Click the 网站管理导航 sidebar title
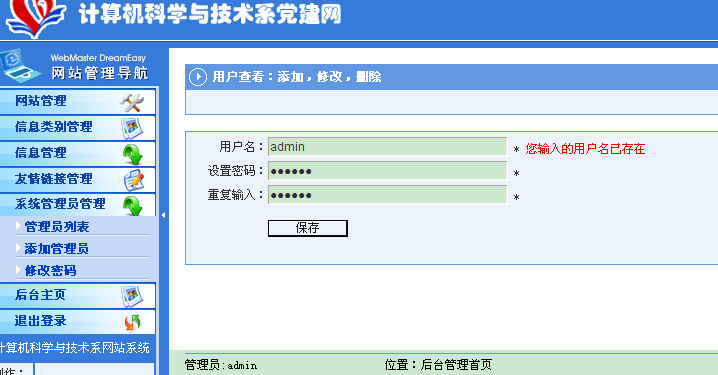Screen dimensions: 718x375 100,73
